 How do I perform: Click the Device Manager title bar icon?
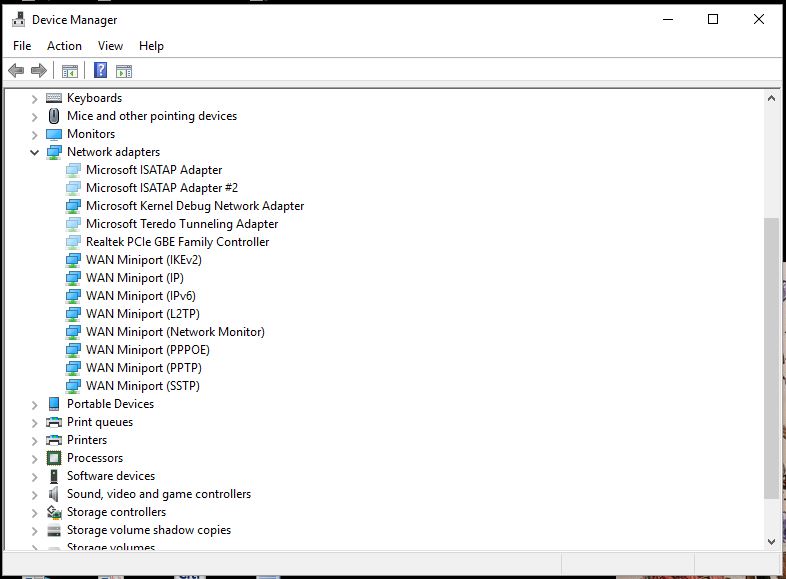coord(19,20)
